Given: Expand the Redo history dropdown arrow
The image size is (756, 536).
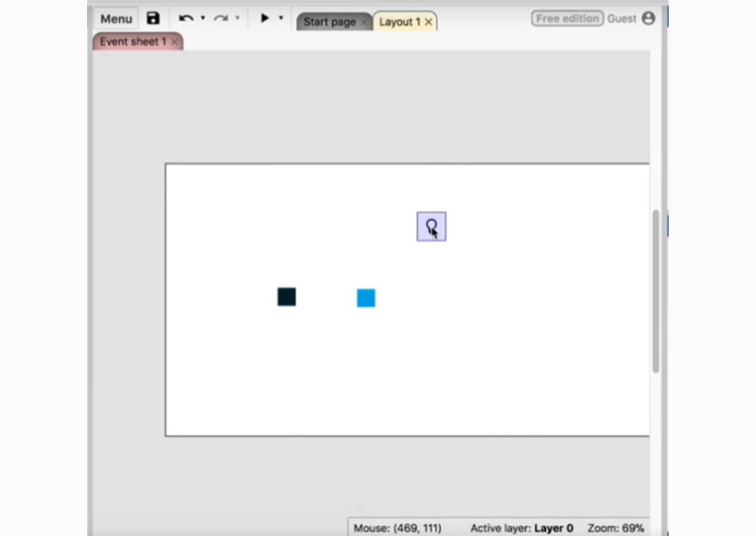Looking at the screenshot, I should [237, 18].
